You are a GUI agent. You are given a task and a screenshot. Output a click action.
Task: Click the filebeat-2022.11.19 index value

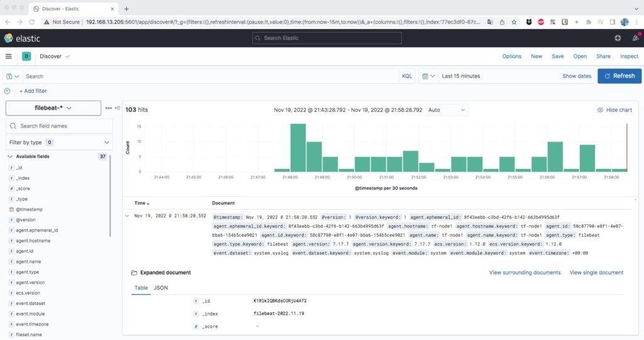click(x=279, y=314)
